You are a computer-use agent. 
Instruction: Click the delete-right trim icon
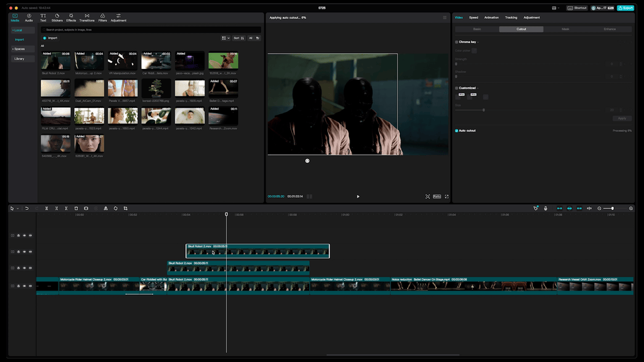click(x=66, y=208)
